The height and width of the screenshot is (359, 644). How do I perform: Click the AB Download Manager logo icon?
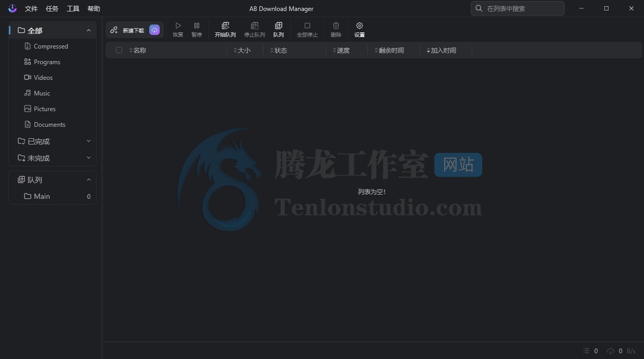[13, 8]
